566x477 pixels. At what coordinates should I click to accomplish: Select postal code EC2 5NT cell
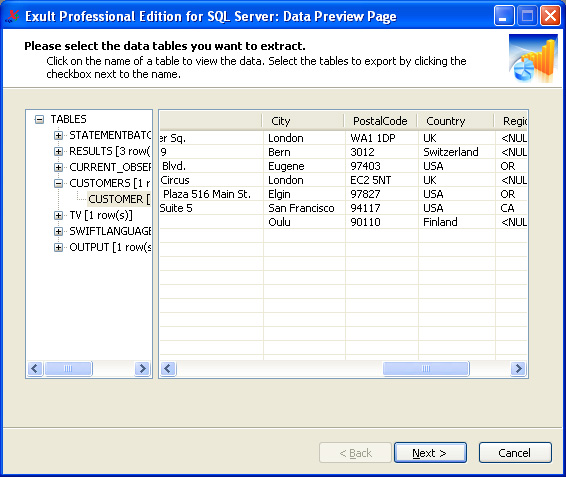(382, 180)
